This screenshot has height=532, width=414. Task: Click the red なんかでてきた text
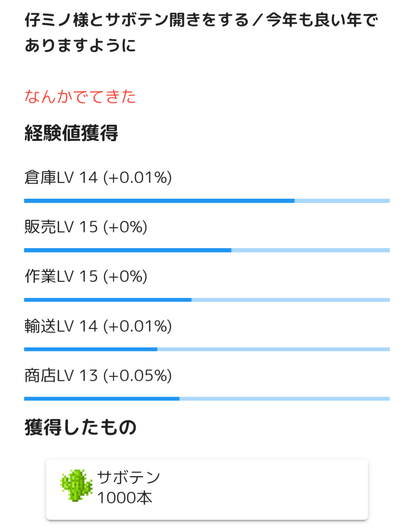(80, 97)
